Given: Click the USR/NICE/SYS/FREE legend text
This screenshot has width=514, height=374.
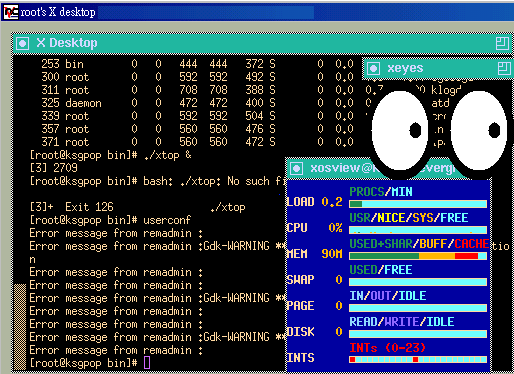Looking at the screenshot, I should point(409,218).
